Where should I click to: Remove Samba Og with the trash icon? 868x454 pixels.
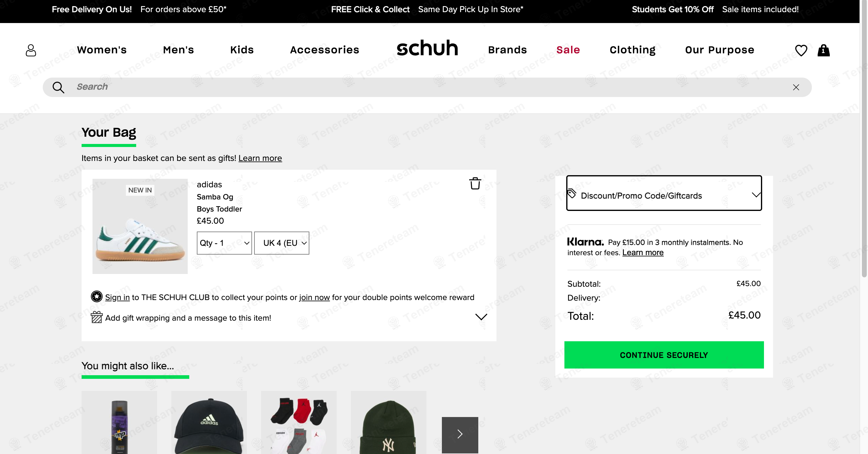coord(475,184)
